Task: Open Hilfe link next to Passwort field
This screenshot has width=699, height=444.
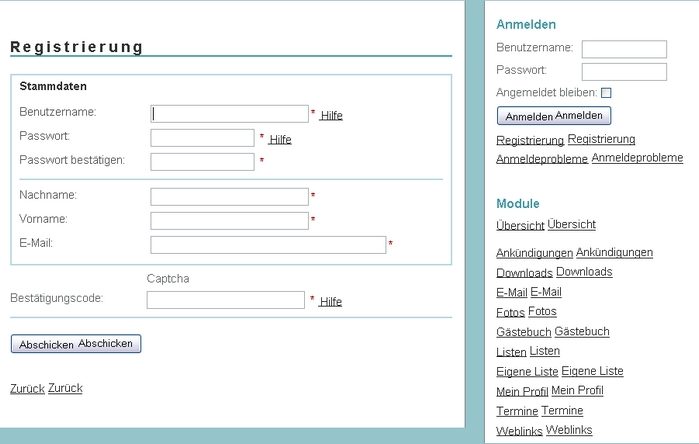Action: click(280, 140)
